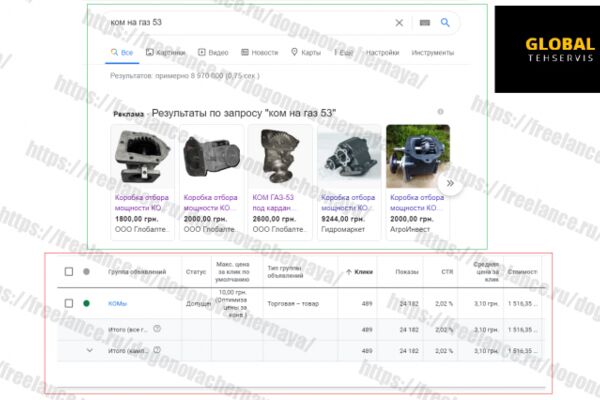Open the link above the 1800,00 грн price
The image size is (600, 400).
coord(142,202)
